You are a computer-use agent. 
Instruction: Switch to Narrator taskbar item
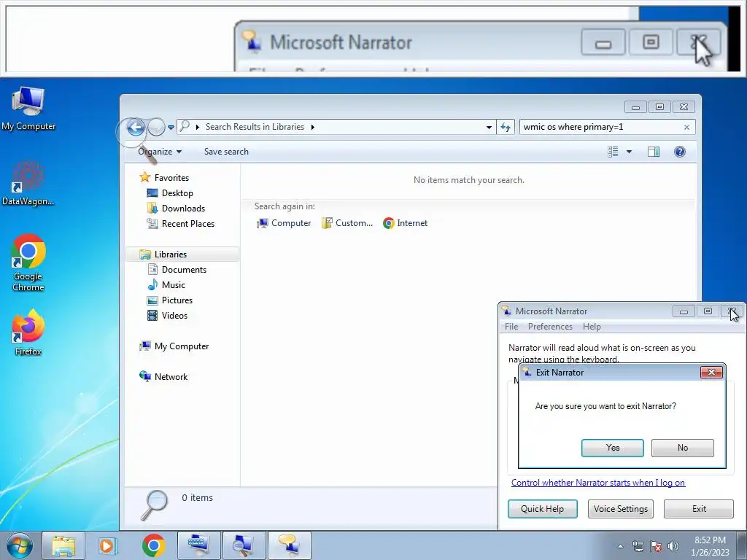point(290,545)
